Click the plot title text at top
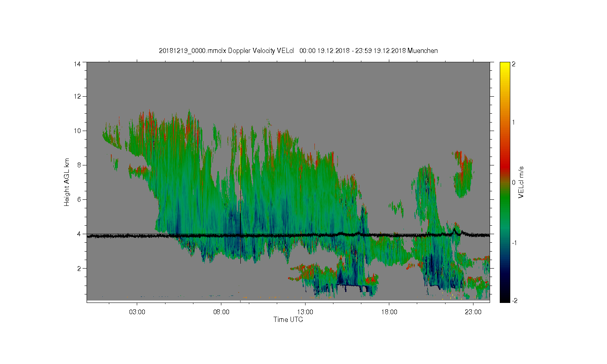The image size is (607, 364). pos(298,51)
